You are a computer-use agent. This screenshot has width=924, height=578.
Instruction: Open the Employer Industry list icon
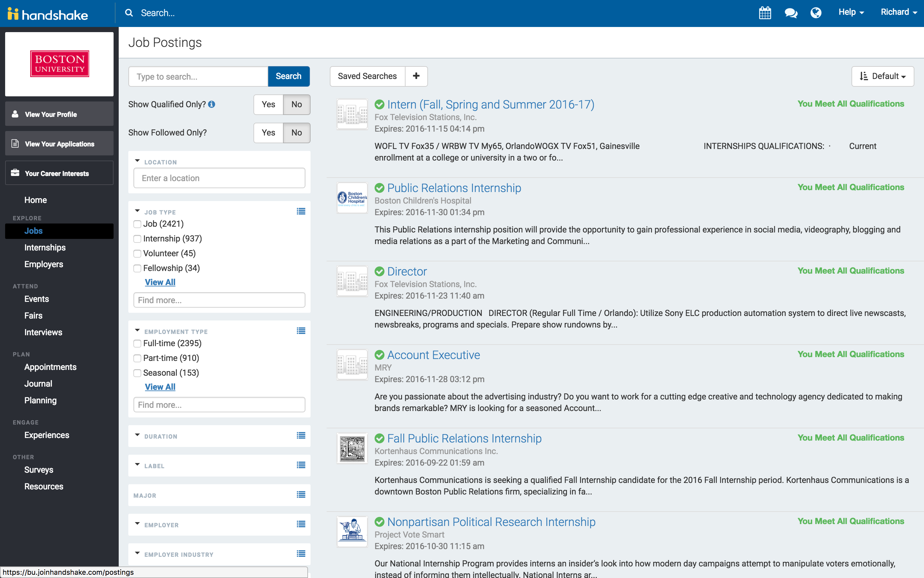pos(301,554)
